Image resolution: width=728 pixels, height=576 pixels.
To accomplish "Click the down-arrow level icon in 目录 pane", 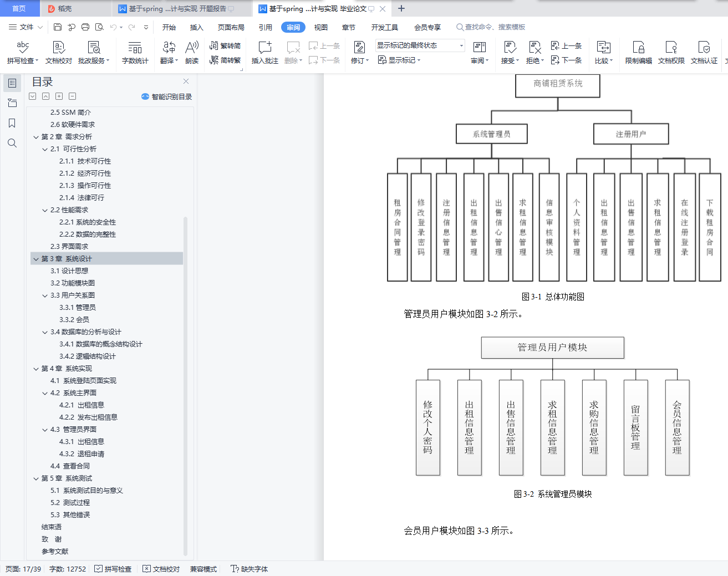I will (33, 96).
